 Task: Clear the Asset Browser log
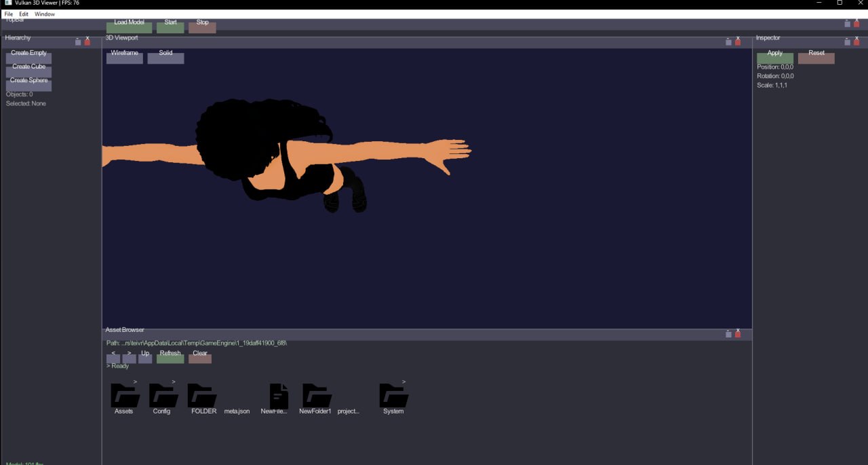click(x=200, y=358)
